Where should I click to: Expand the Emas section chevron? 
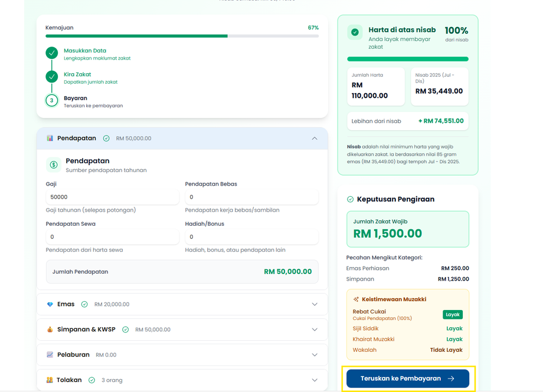coord(315,304)
